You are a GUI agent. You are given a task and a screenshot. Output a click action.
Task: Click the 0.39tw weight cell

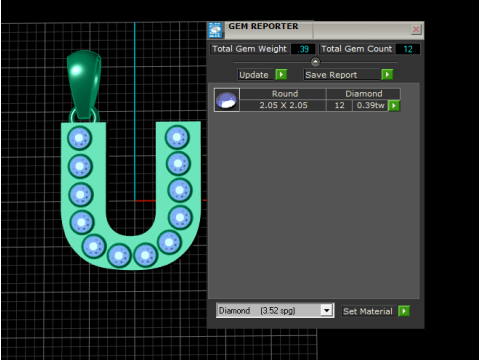pos(370,105)
